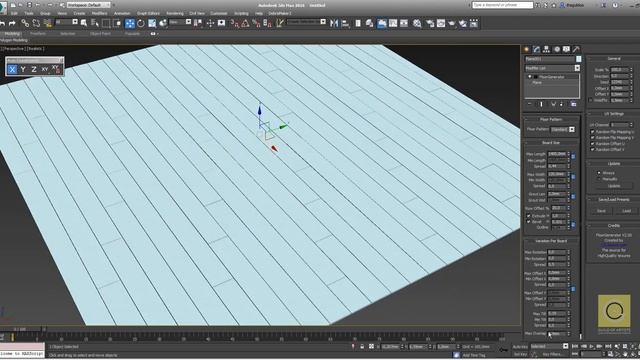This screenshot has height=360, width=640.
Task: Toggle Random Offset U checkbox
Action: pos(593,144)
